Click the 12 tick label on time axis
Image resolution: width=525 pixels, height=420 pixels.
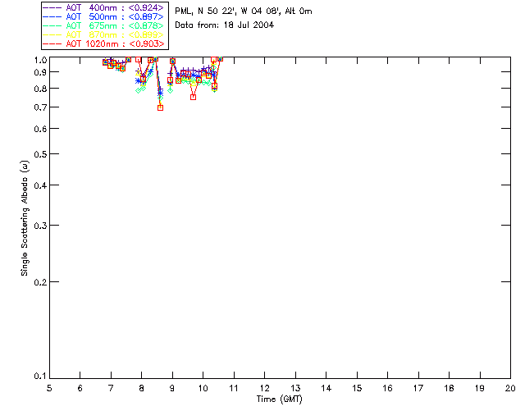[x=264, y=388]
